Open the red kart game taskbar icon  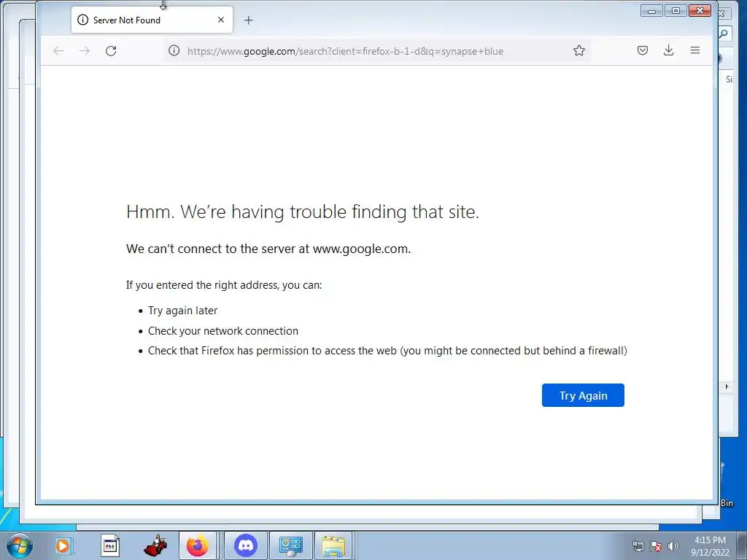[x=155, y=545]
